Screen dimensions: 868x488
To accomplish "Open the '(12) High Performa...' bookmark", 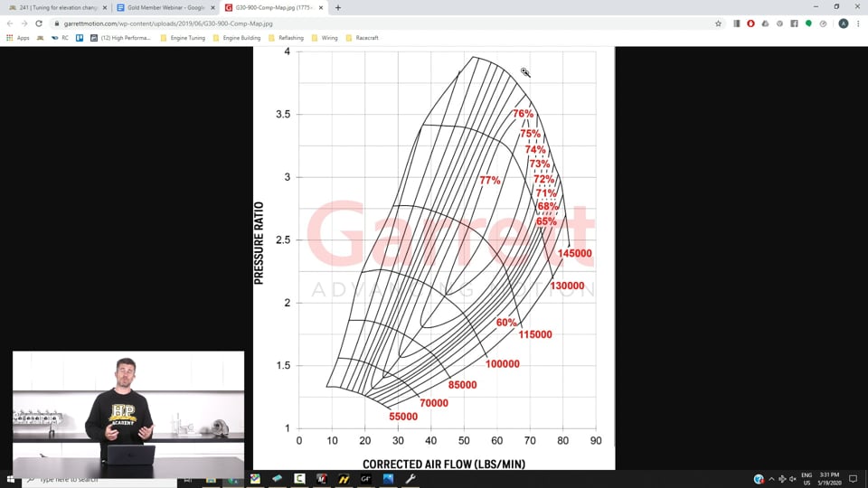I will (x=120, y=38).
